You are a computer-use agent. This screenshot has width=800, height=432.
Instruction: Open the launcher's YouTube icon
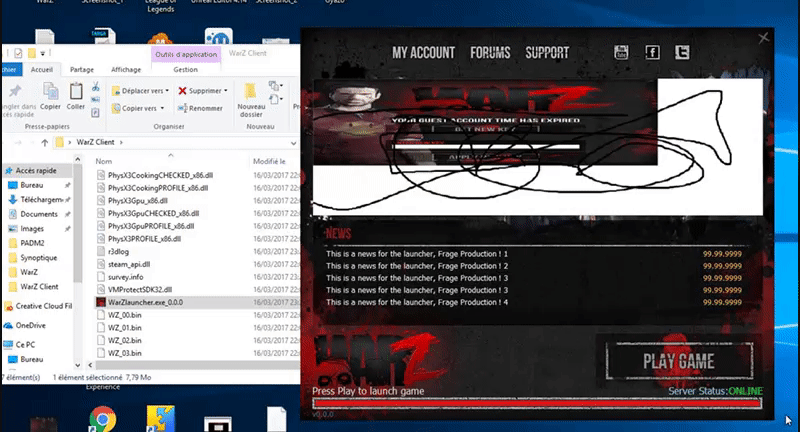(x=621, y=52)
